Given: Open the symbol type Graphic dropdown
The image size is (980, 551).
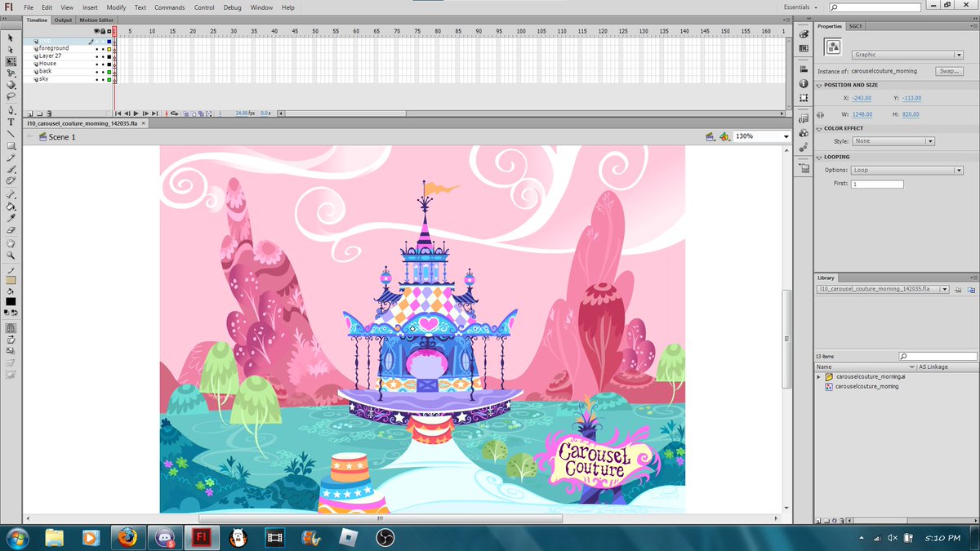Looking at the screenshot, I should pyautogui.click(x=908, y=55).
